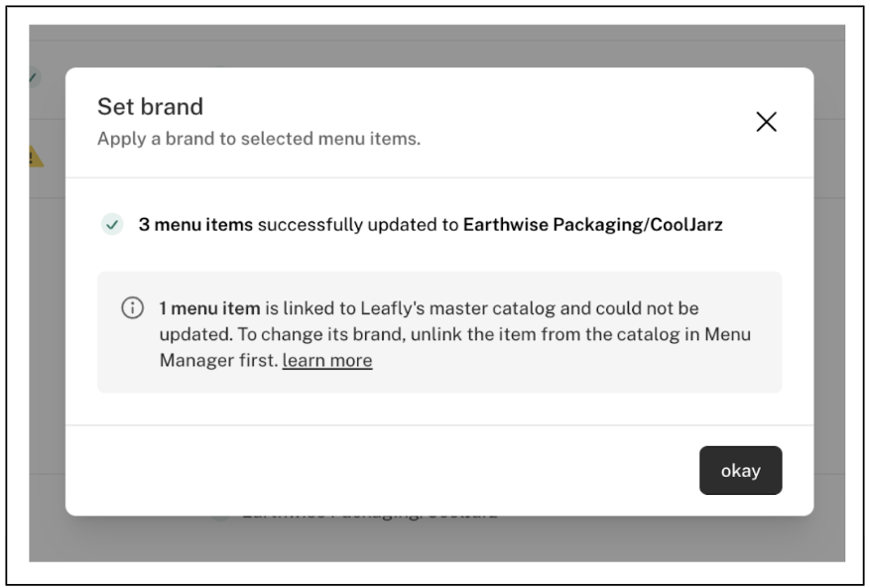Close the Set brand dialog with X
Screen dimensions: 870x588
click(x=766, y=122)
